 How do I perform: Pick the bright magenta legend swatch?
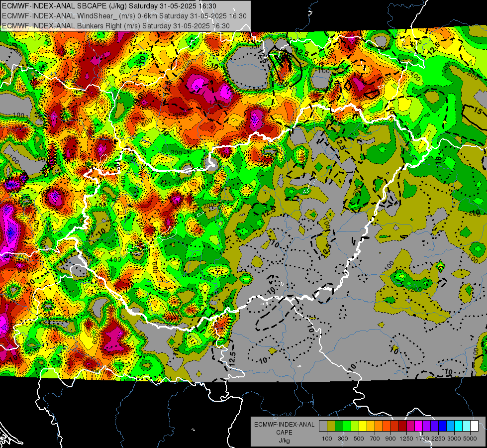pyautogui.click(x=419, y=426)
